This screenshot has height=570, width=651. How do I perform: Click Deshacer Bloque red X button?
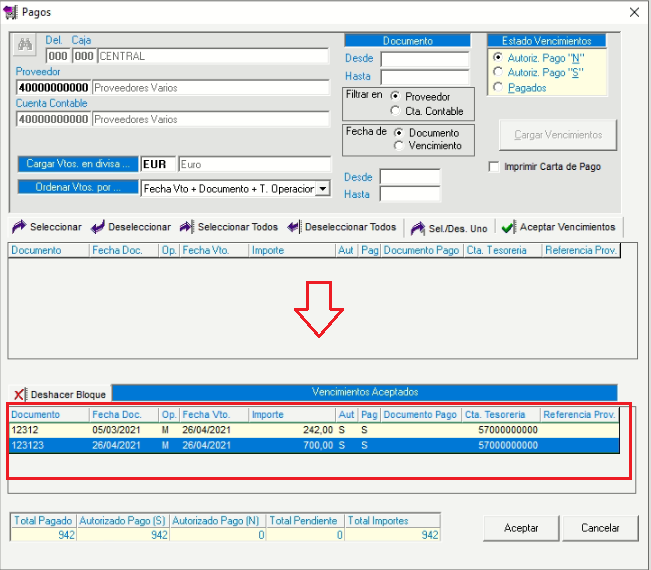click(x=60, y=394)
